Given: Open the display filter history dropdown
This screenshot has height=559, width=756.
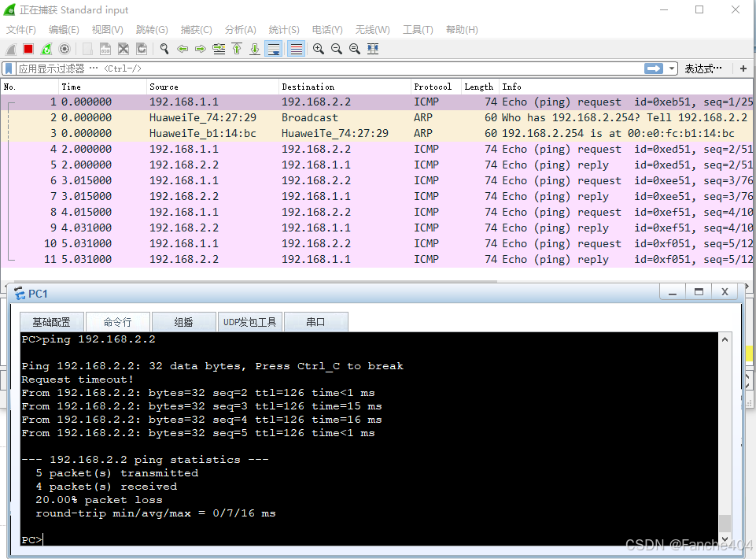Looking at the screenshot, I should (672, 68).
